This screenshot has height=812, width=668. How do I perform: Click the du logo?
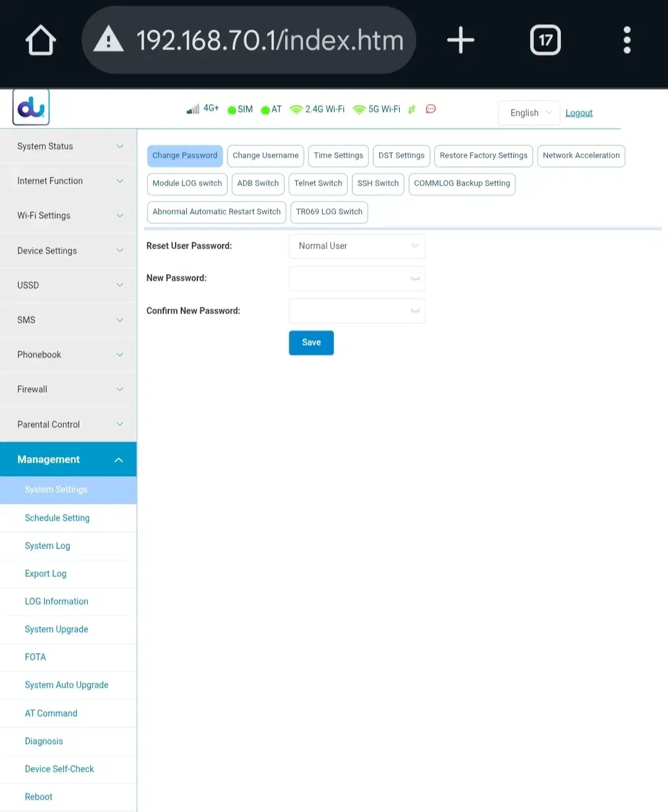[x=31, y=108]
